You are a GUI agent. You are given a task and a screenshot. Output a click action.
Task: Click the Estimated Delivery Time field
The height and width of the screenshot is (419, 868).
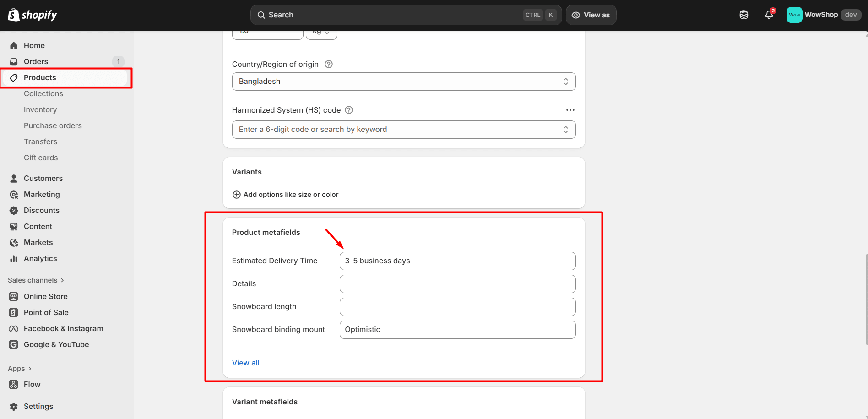coord(457,261)
